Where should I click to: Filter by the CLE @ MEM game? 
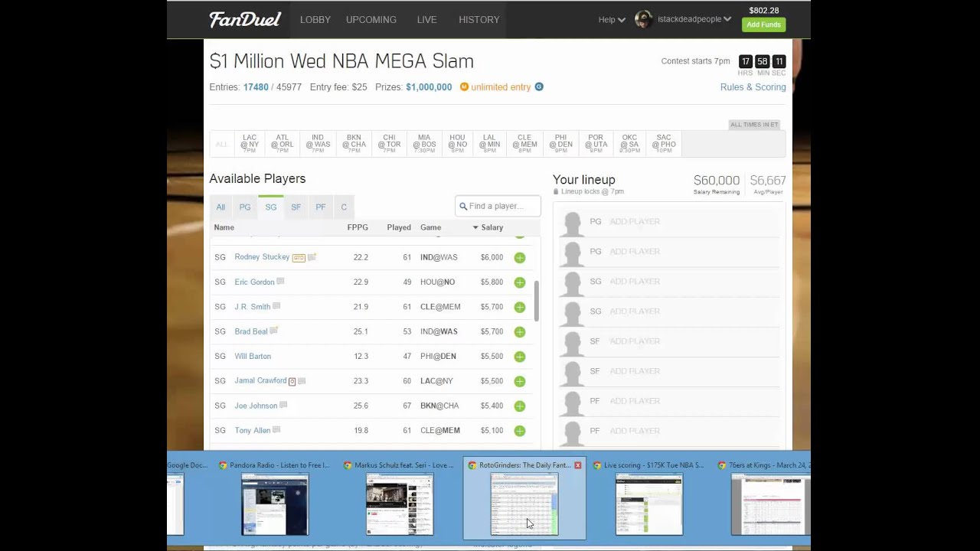(x=524, y=144)
